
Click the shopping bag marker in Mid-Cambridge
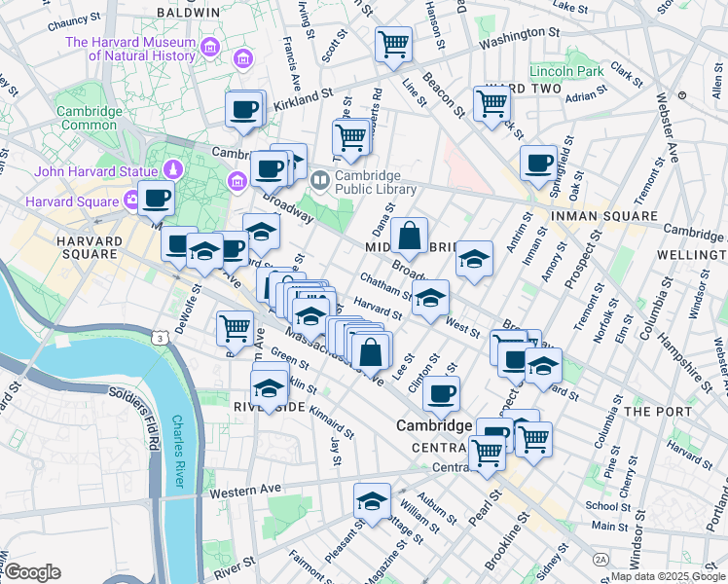coord(409,239)
